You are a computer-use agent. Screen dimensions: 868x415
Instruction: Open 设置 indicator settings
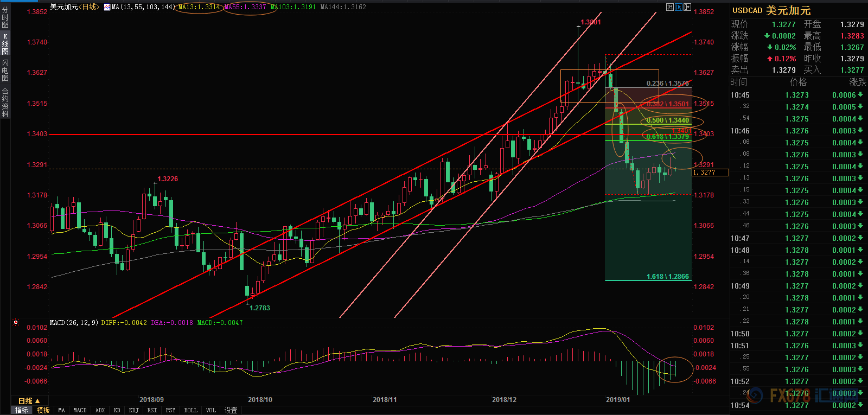pyautogui.click(x=231, y=410)
